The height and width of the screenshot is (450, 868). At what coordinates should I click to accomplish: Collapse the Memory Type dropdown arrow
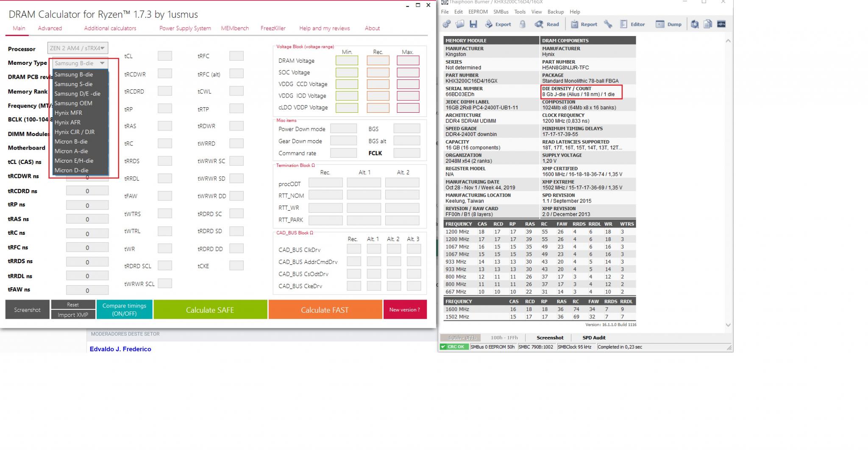(x=102, y=63)
